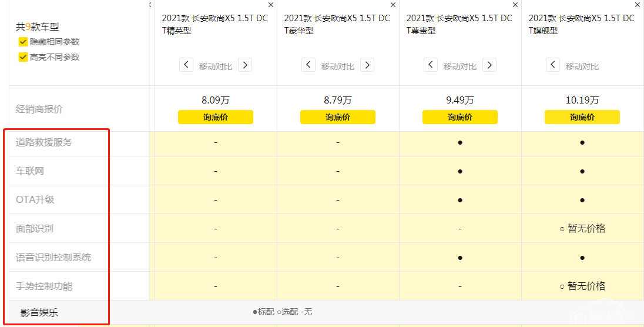Select the 面部识别 row label
This screenshot has width=644, height=327.
tap(35, 229)
